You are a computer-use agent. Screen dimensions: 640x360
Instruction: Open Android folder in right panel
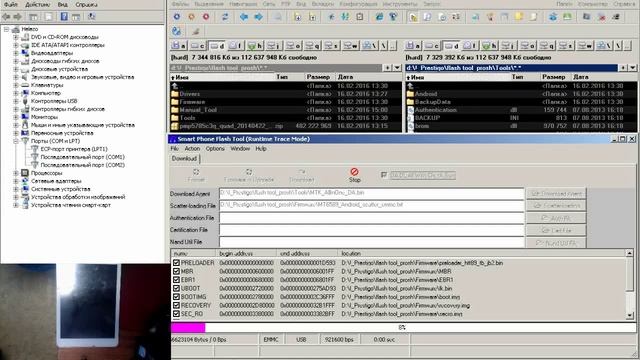pyautogui.click(x=426, y=94)
